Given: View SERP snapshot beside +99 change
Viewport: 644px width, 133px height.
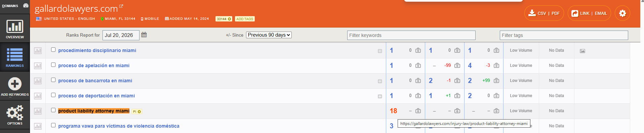Looking at the screenshot, I should coord(496,81).
